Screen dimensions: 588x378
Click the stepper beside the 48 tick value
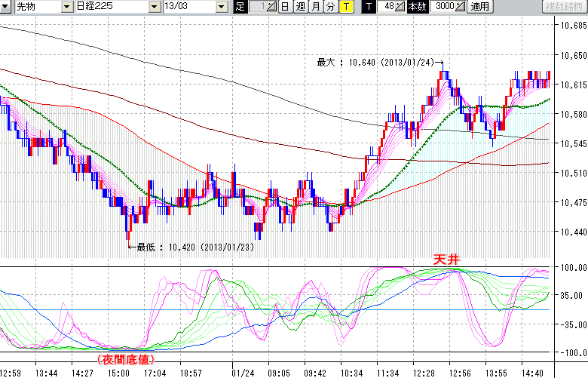pos(400,7)
